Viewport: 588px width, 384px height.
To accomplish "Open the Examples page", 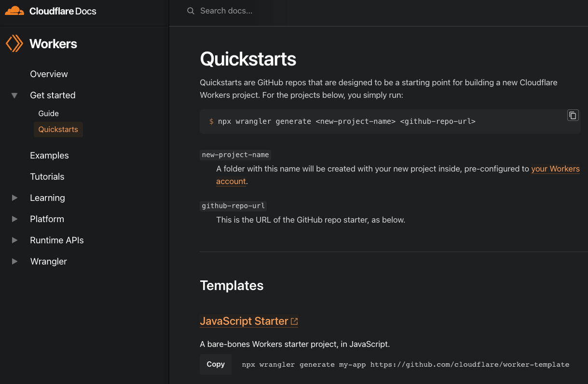I will (x=49, y=156).
